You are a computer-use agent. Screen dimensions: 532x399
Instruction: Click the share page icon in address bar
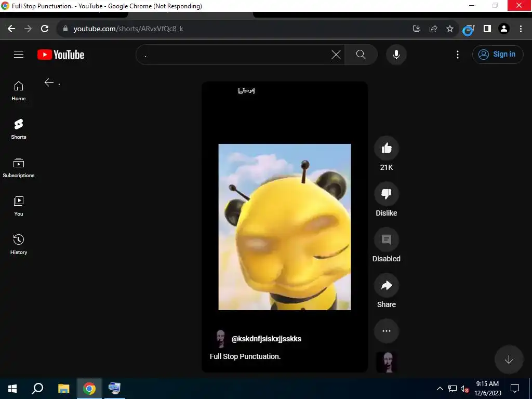[x=433, y=29]
